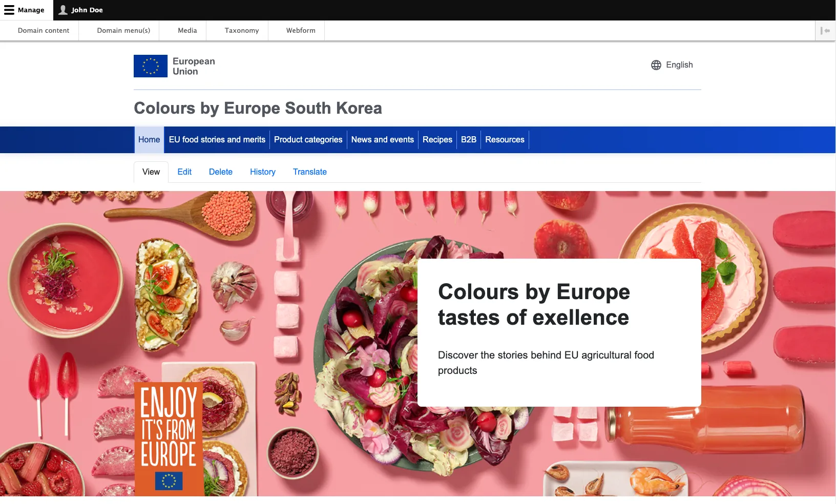Open Webform in the admin toolbar

(x=301, y=31)
